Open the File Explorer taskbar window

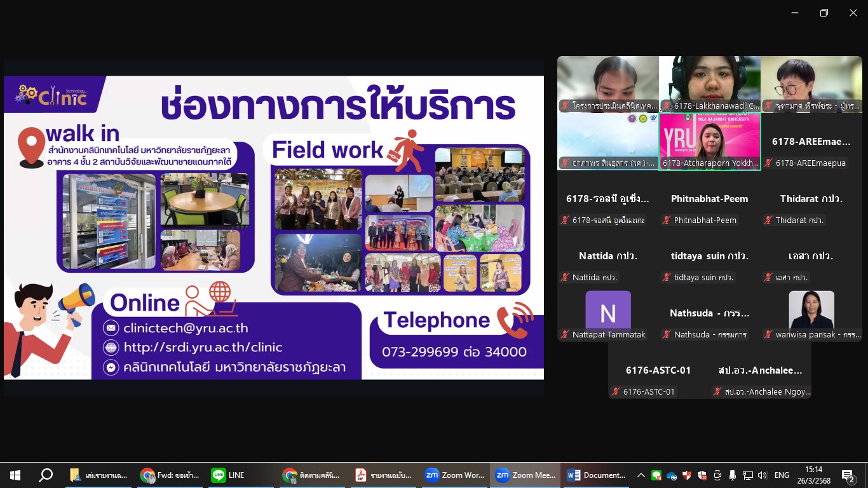[x=98, y=475]
